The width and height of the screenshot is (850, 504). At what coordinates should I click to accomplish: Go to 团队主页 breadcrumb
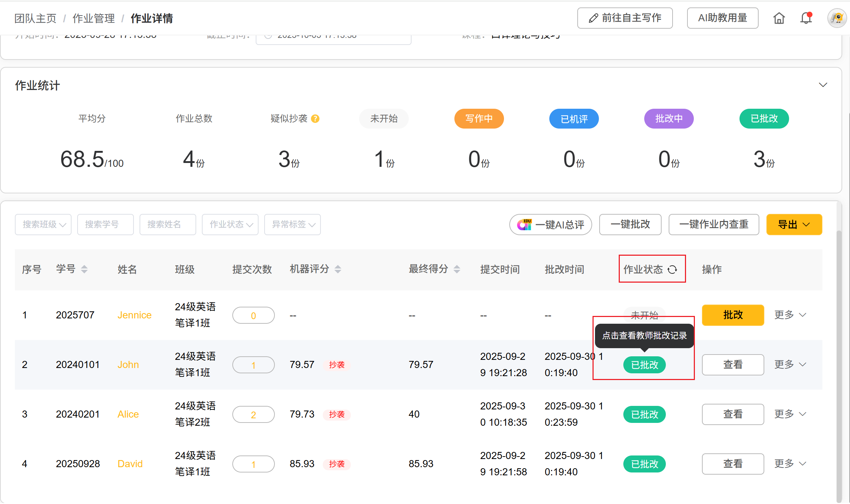point(35,18)
